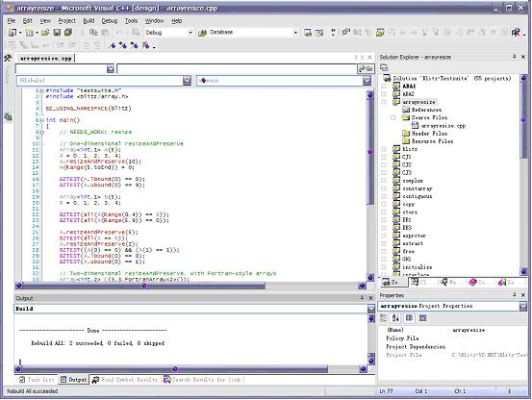Click the third Build toolbar icon
The image size is (532, 400).
tap(135, 45)
